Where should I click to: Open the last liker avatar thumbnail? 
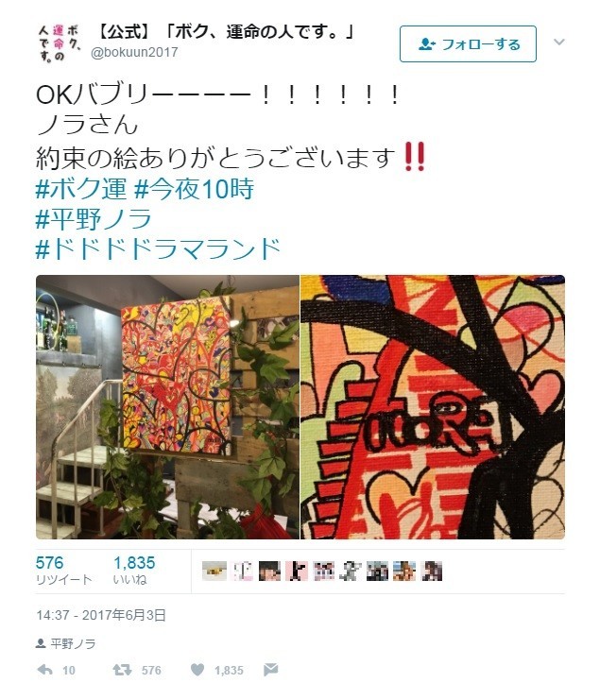coord(432,571)
